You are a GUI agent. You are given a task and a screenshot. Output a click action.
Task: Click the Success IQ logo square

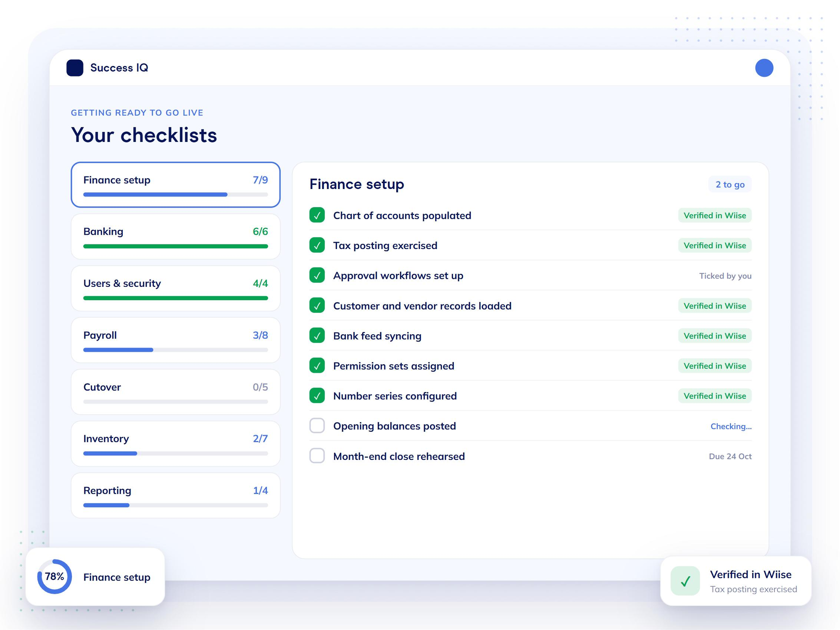[x=75, y=68]
